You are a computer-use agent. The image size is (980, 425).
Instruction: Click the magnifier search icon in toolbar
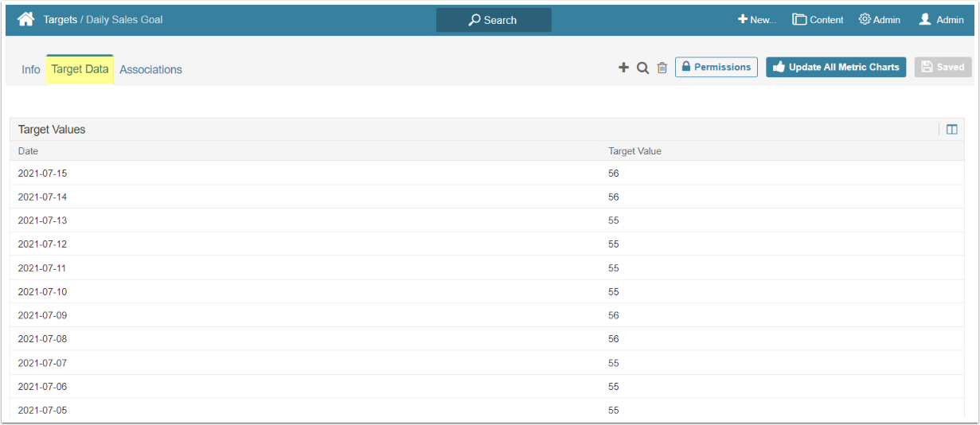642,68
